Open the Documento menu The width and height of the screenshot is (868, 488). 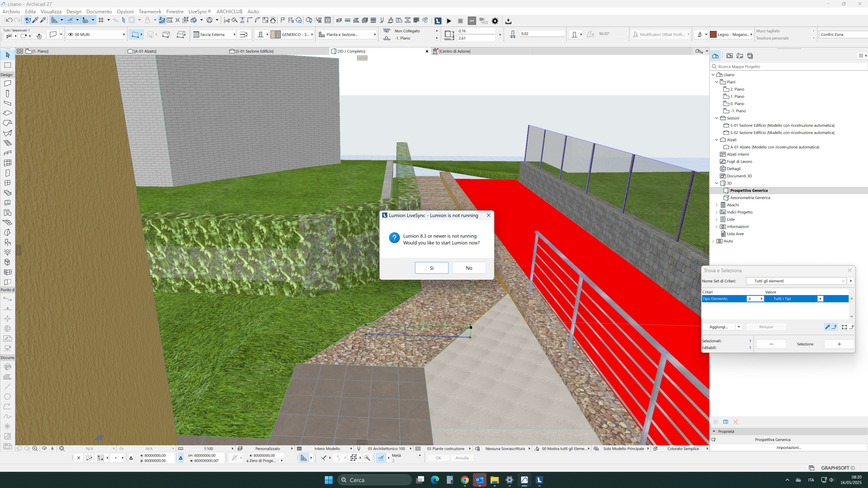[99, 12]
